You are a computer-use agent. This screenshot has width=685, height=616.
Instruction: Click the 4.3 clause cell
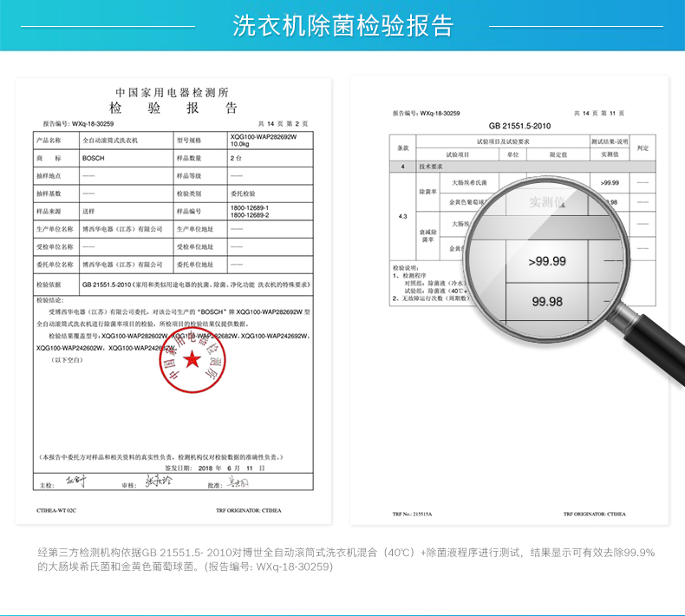tap(403, 216)
